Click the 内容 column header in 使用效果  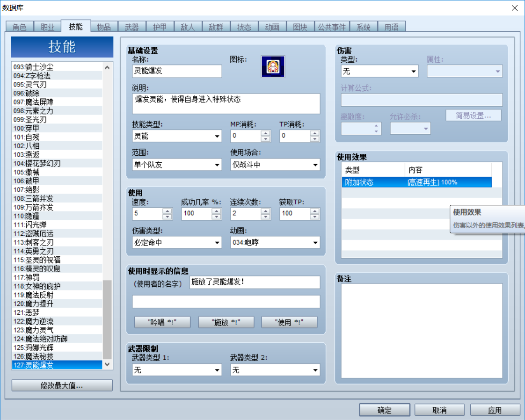448,170
